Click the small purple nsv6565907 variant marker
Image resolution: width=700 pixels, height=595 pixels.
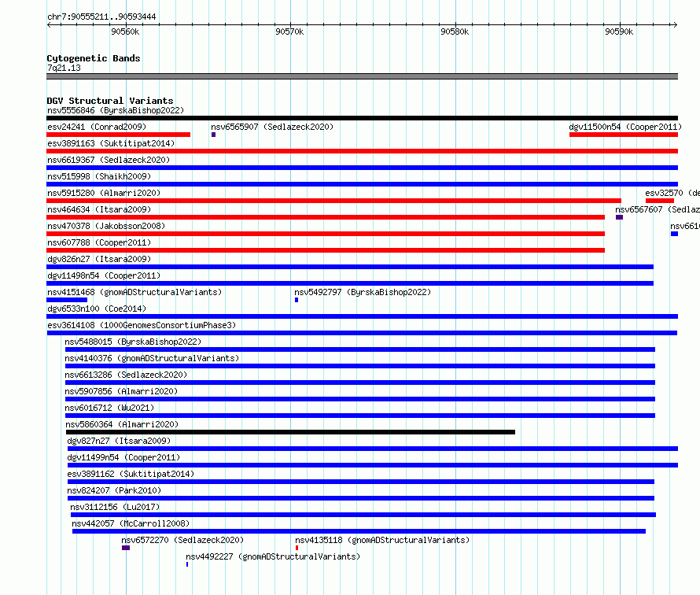213,135
